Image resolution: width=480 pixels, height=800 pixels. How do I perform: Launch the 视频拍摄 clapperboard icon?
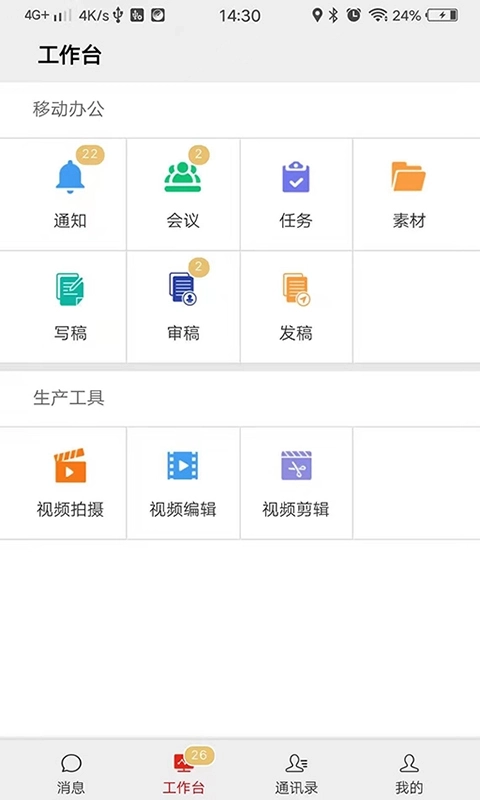click(x=70, y=465)
